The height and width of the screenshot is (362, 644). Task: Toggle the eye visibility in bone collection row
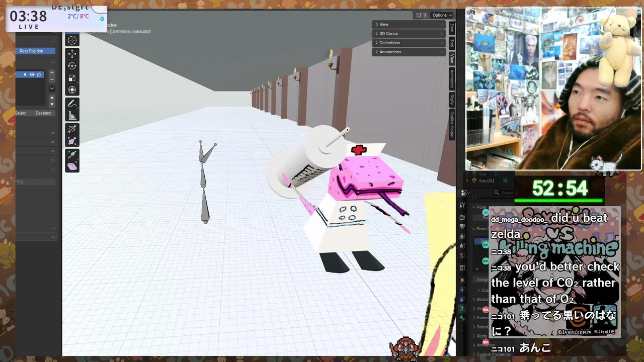pyautogui.click(x=32, y=74)
